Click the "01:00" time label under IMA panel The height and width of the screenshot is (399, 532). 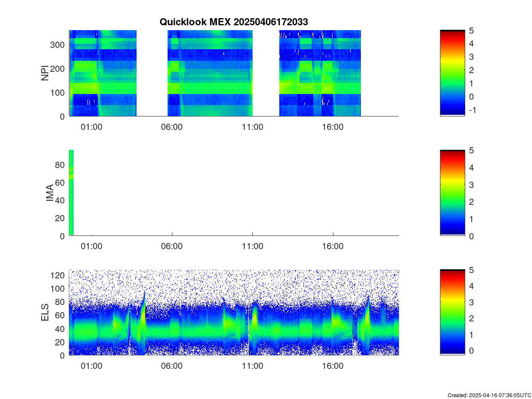(92, 246)
